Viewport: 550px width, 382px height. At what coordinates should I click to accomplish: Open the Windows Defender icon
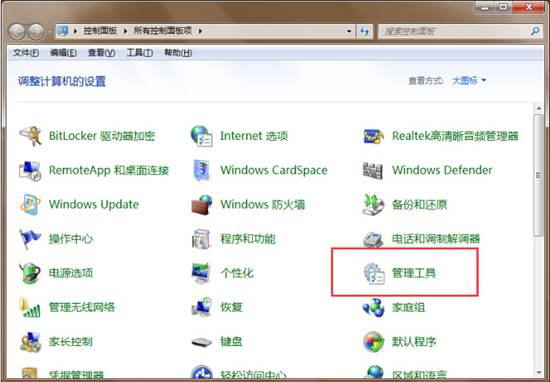tap(373, 170)
